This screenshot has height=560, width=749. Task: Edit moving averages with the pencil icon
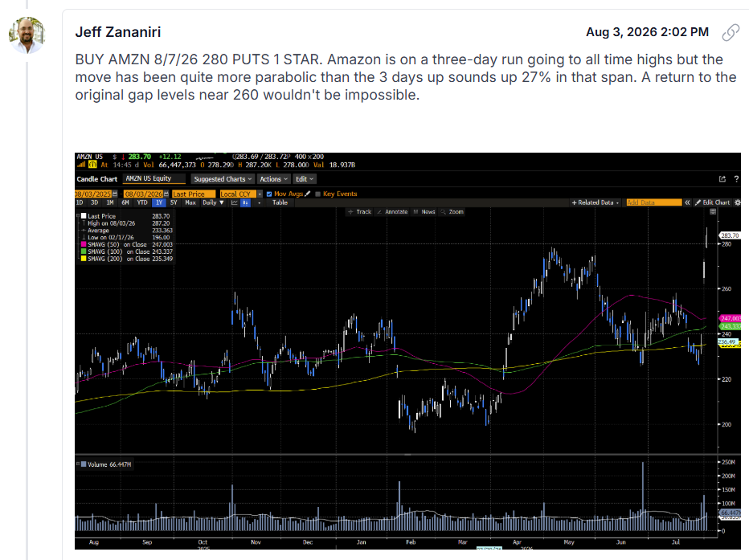click(x=308, y=194)
